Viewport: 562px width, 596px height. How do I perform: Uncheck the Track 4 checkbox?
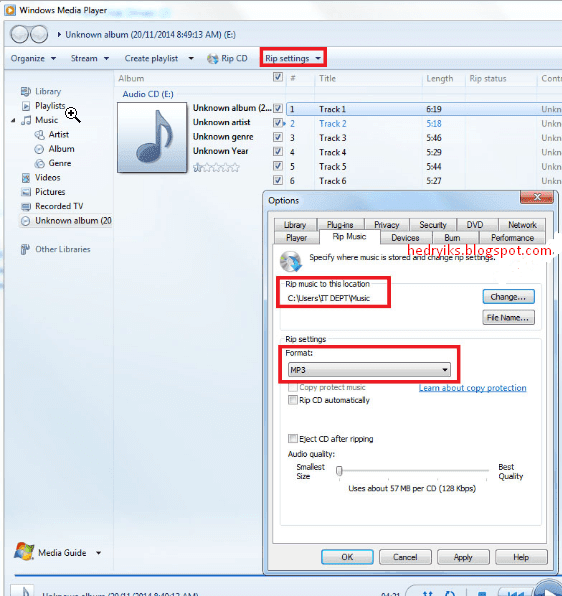278,152
